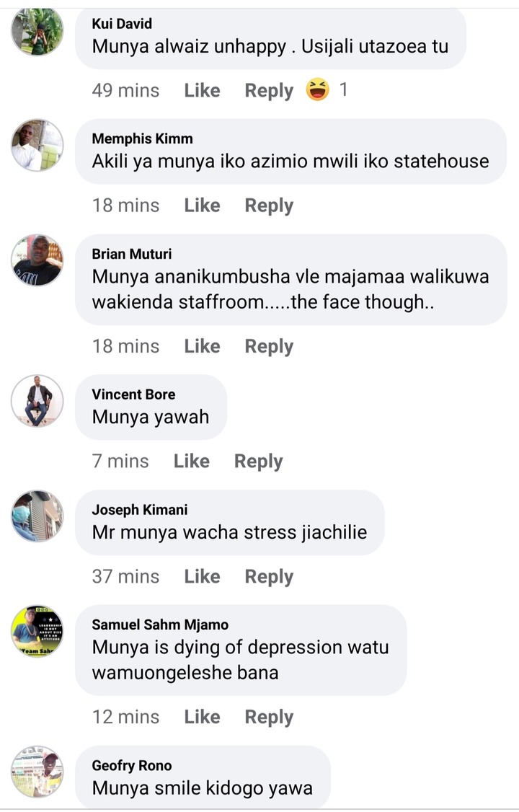Click the Brian Muturi name link
Screen dimensions: 519x812
point(131,254)
